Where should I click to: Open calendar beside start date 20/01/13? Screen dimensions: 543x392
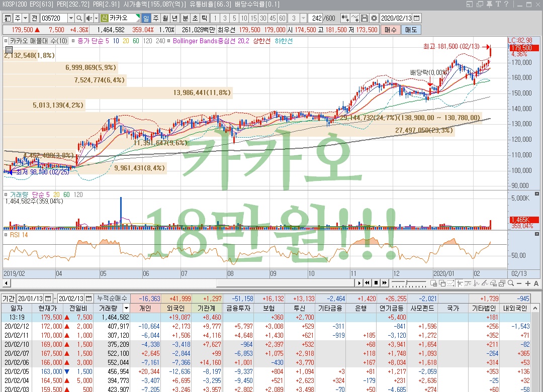48,299
